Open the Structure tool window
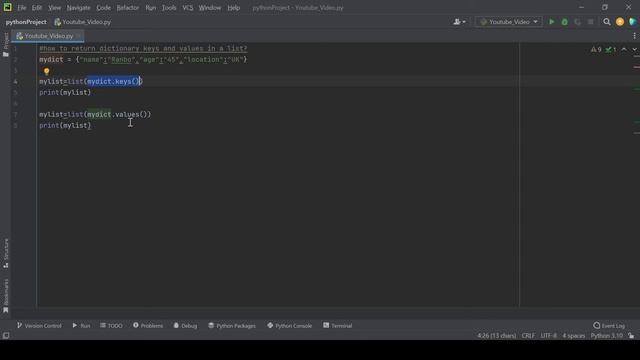This screenshot has width=640, height=360. (x=6, y=253)
